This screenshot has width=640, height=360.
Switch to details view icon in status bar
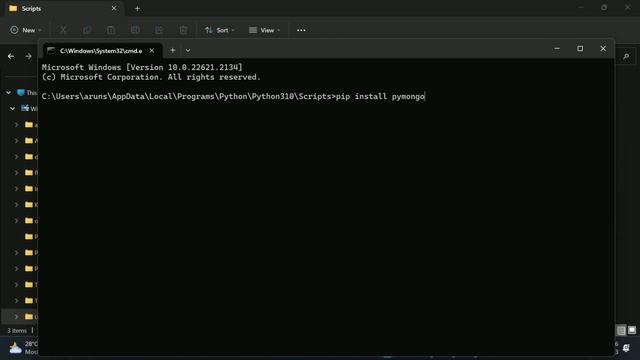(x=621, y=330)
